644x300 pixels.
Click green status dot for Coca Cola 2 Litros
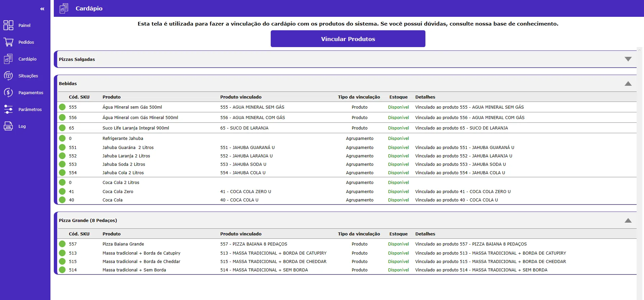coord(62,182)
